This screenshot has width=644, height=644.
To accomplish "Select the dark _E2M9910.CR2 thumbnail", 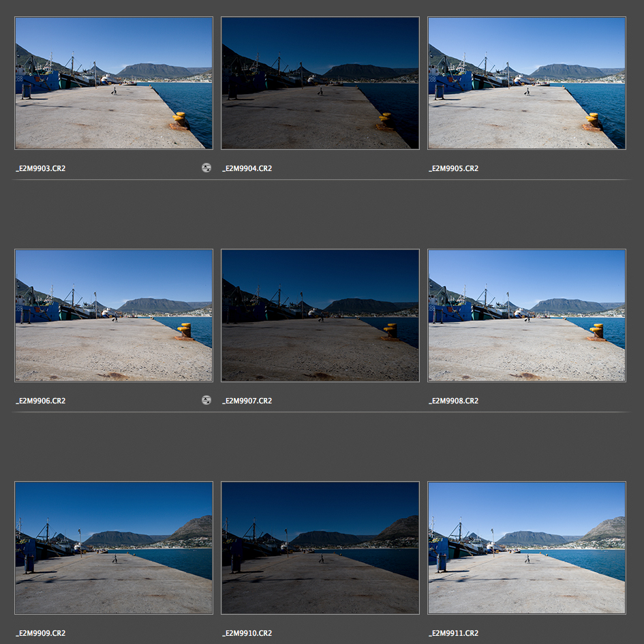I will click(320, 548).
